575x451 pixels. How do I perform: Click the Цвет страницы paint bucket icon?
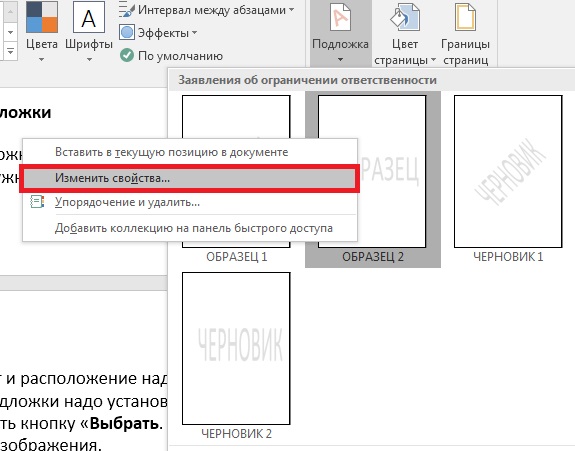[405, 17]
